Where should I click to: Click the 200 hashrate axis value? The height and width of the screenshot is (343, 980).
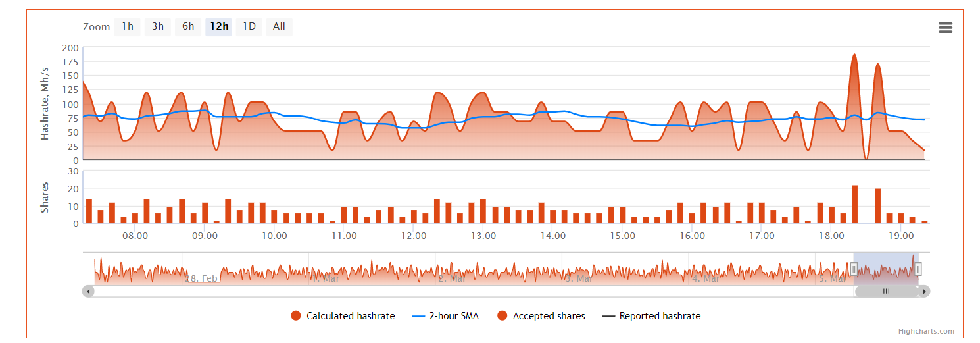pos(70,48)
